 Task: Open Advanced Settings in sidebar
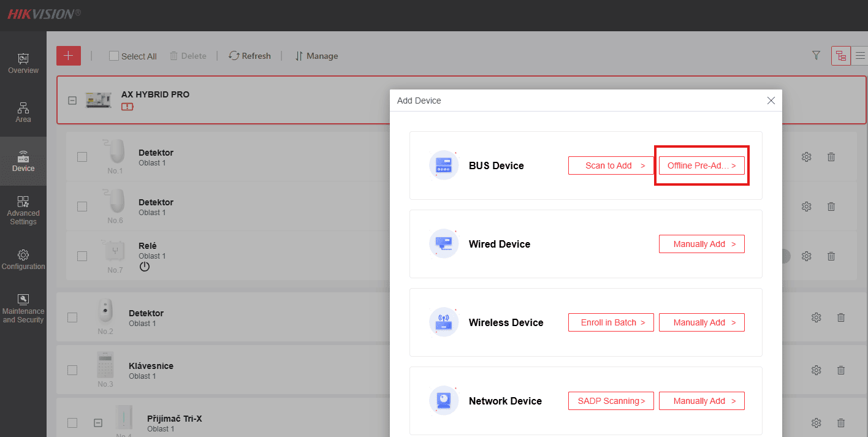(x=23, y=210)
